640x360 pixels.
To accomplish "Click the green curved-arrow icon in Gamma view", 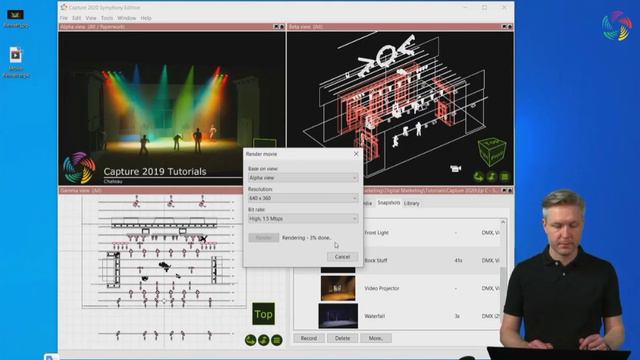I will pos(251,340).
